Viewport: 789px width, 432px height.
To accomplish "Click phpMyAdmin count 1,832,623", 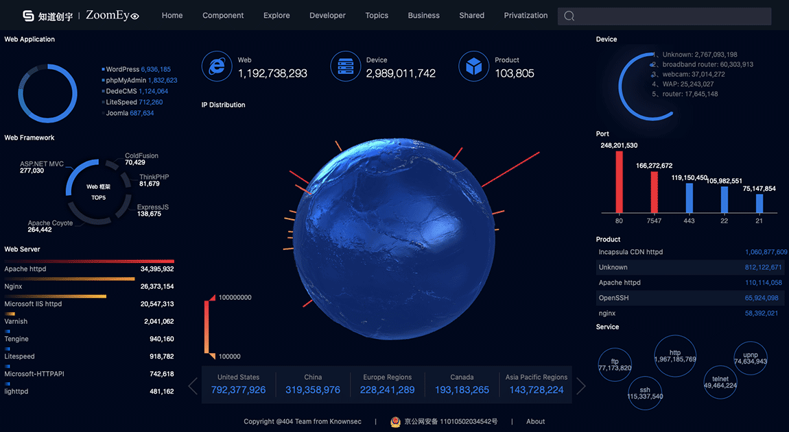I will [163, 80].
